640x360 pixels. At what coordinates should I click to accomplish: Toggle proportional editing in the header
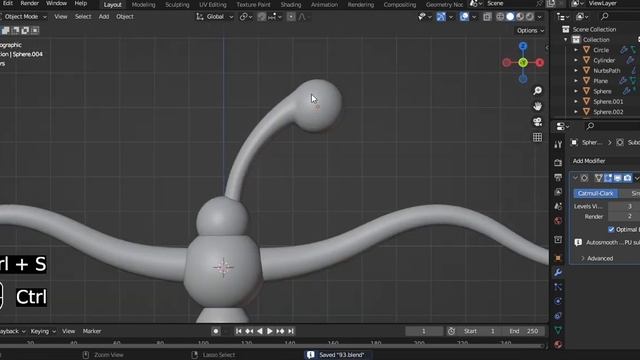click(291, 17)
